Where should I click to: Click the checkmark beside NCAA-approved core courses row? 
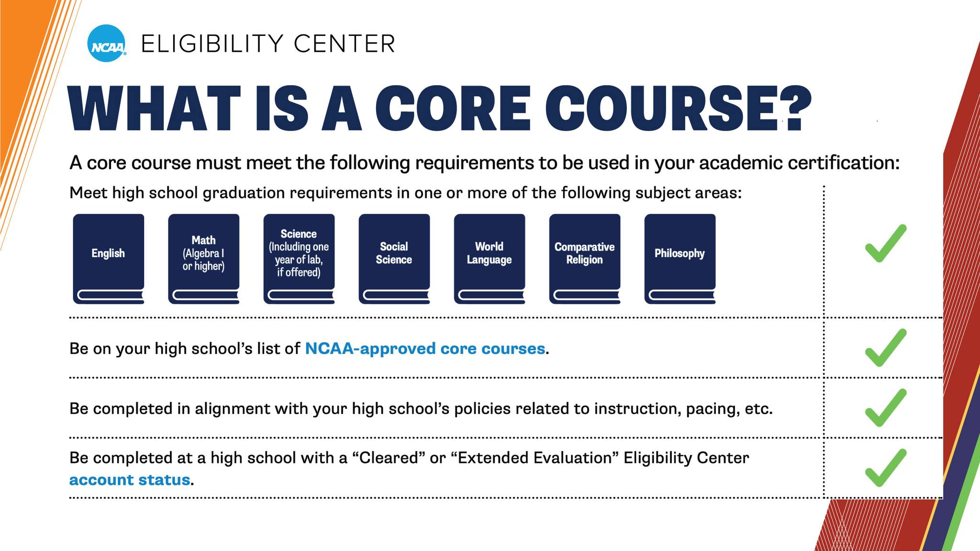coord(886,348)
